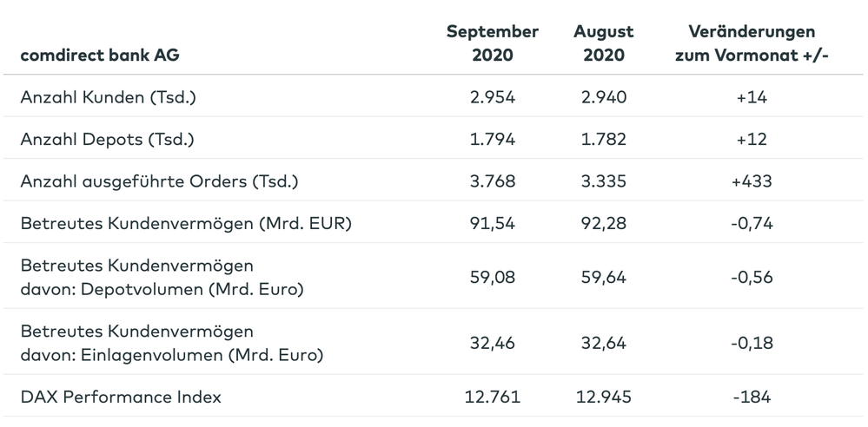The width and height of the screenshot is (868, 427).
Task: Select the September DAX value 12.761
Action: coord(493,397)
